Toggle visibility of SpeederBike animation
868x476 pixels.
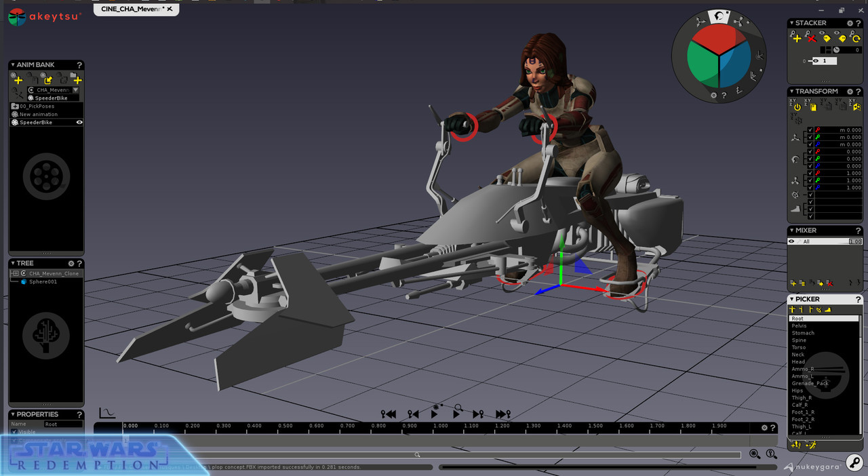(79, 123)
